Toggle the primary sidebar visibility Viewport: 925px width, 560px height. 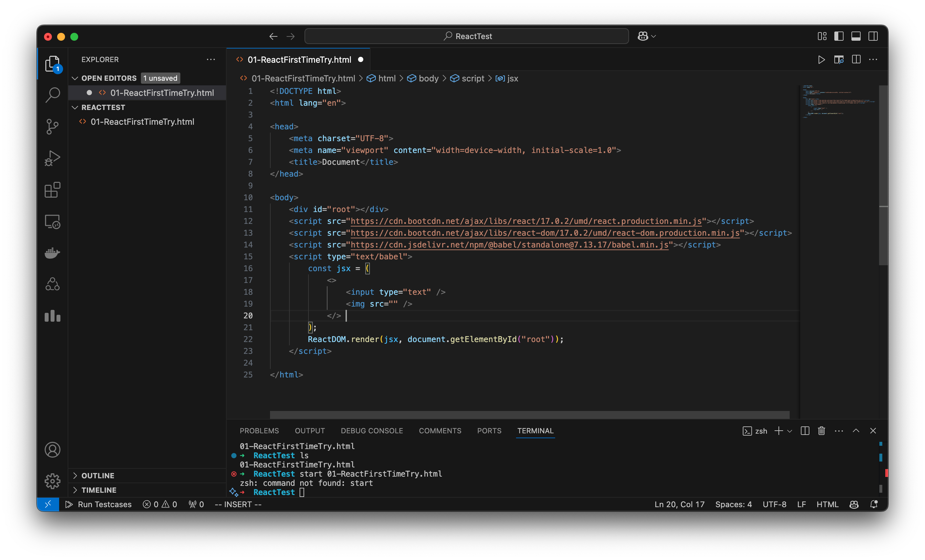pyautogui.click(x=839, y=36)
